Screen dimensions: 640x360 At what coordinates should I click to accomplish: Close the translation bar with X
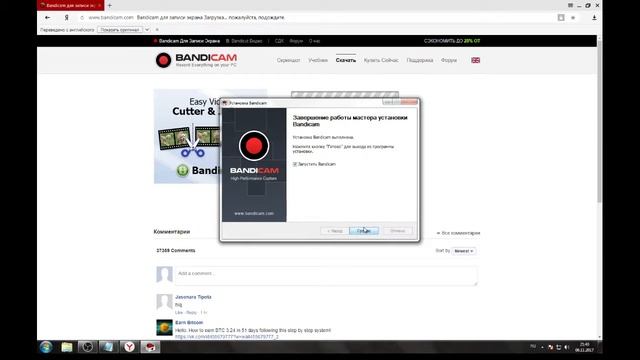(157, 30)
